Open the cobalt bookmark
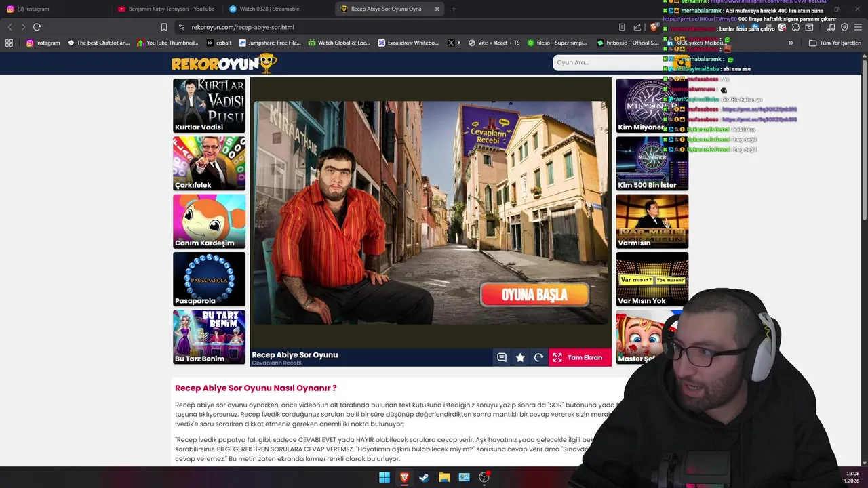 (x=219, y=43)
